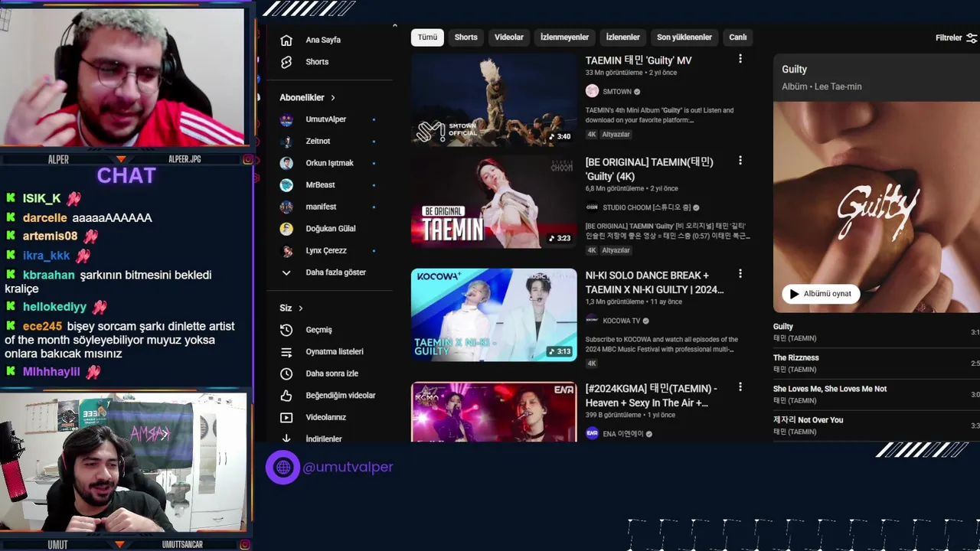This screenshot has height=551, width=980.
Task: Click Zeitnot subscription avatar
Action: 286,142
